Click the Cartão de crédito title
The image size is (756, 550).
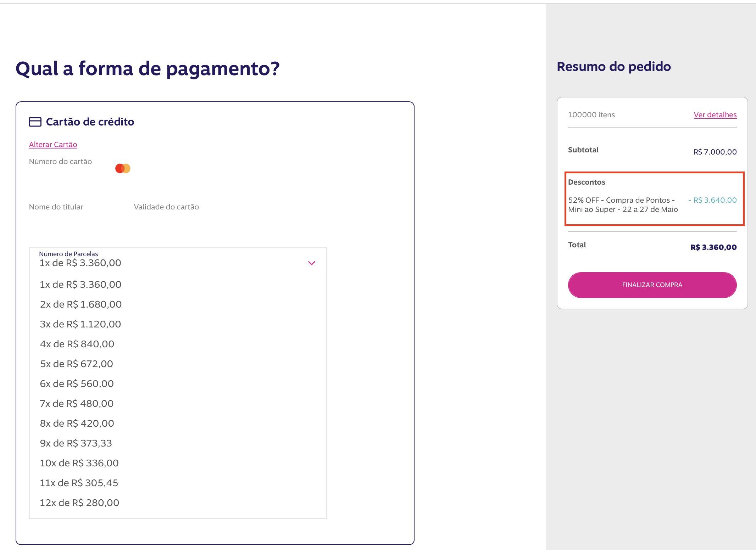coord(90,122)
